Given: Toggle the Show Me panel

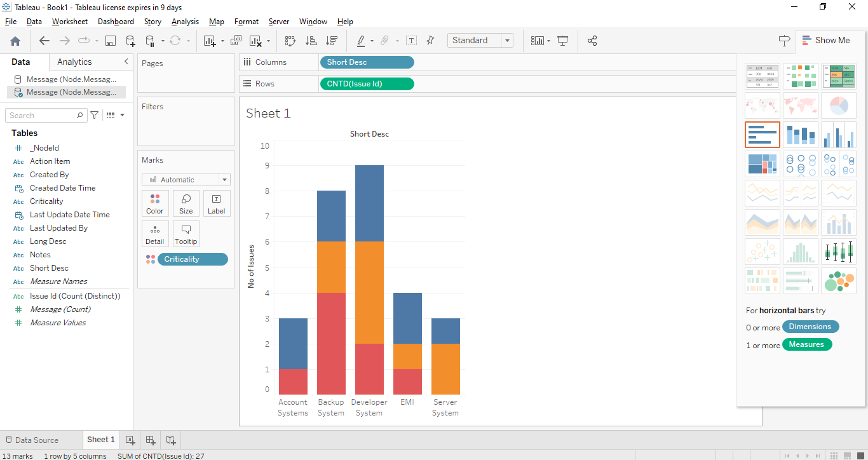Looking at the screenshot, I should pyautogui.click(x=825, y=40).
